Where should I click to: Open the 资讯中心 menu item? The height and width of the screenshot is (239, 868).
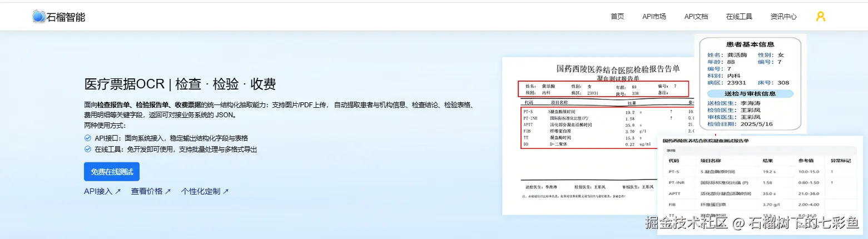pyautogui.click(x=783, y=17)
